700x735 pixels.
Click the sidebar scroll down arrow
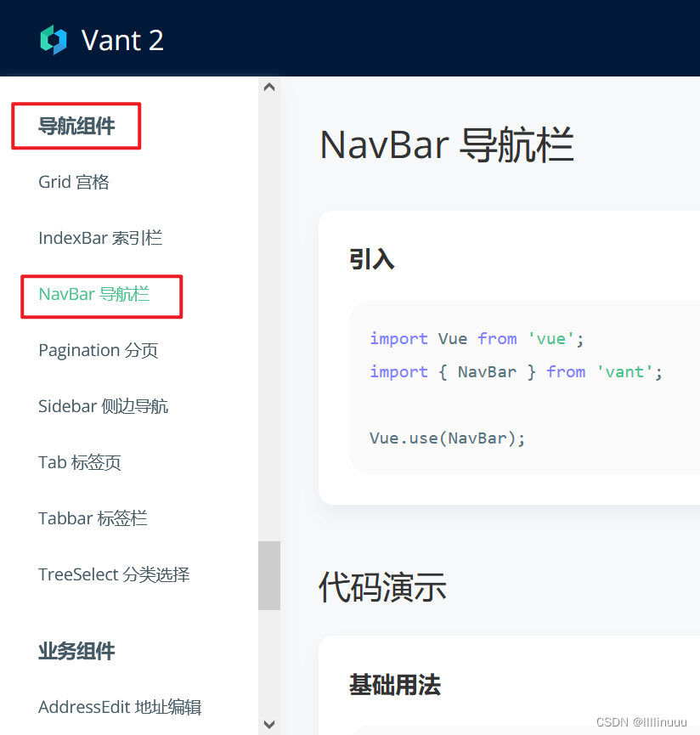point(269,724)
